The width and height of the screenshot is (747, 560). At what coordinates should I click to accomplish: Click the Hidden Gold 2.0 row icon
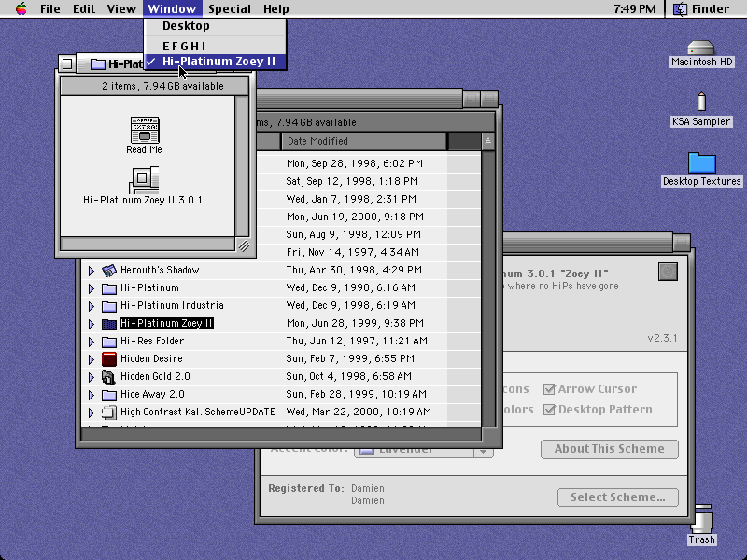[x=109, y=377]
